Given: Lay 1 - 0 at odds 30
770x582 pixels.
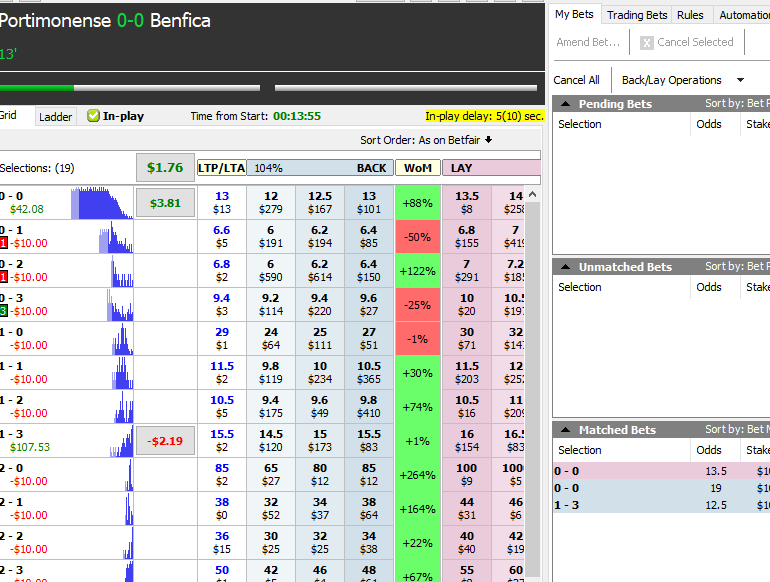Looking at the screenshot, I should [x=467, y=338].
